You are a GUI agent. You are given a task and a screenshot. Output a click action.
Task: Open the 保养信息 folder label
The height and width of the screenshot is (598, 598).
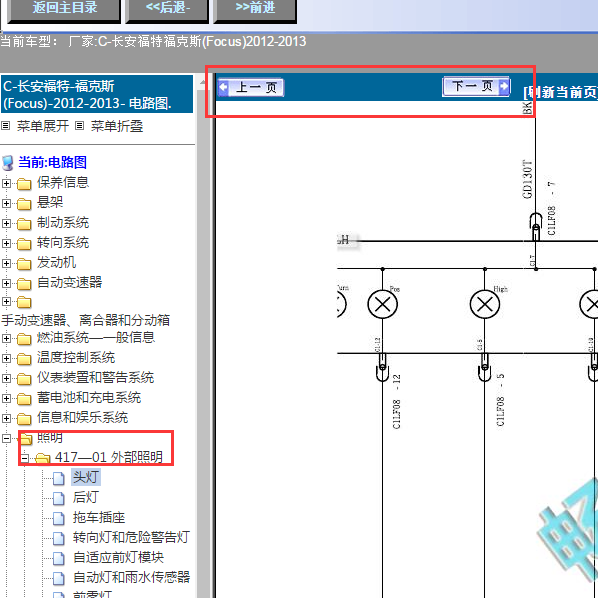tap(63, 182)
